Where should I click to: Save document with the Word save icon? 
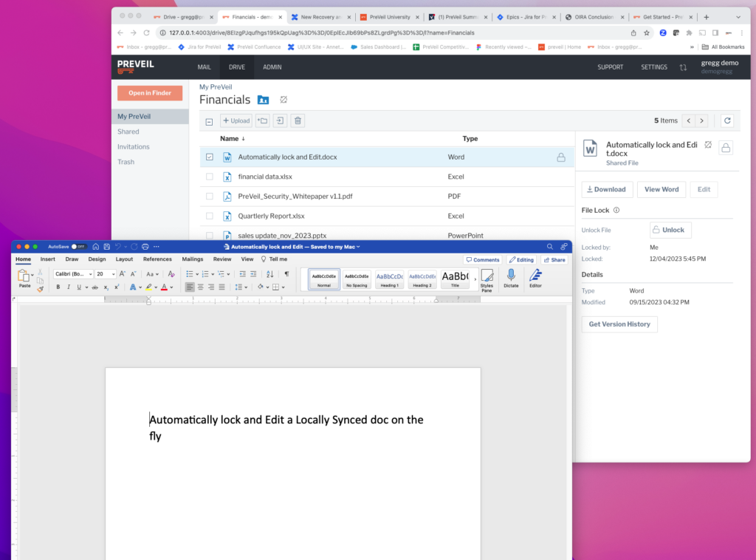point(106,247)
